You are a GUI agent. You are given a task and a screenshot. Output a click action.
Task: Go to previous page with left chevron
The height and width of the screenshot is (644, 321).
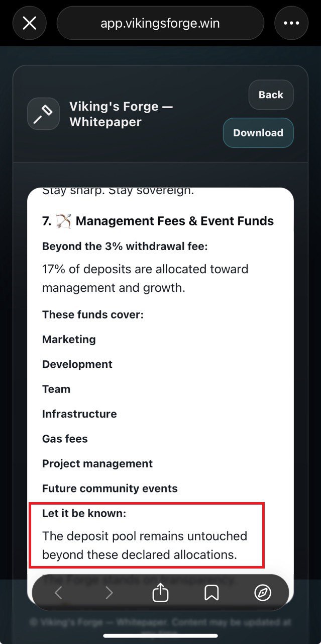click(59, 594)
